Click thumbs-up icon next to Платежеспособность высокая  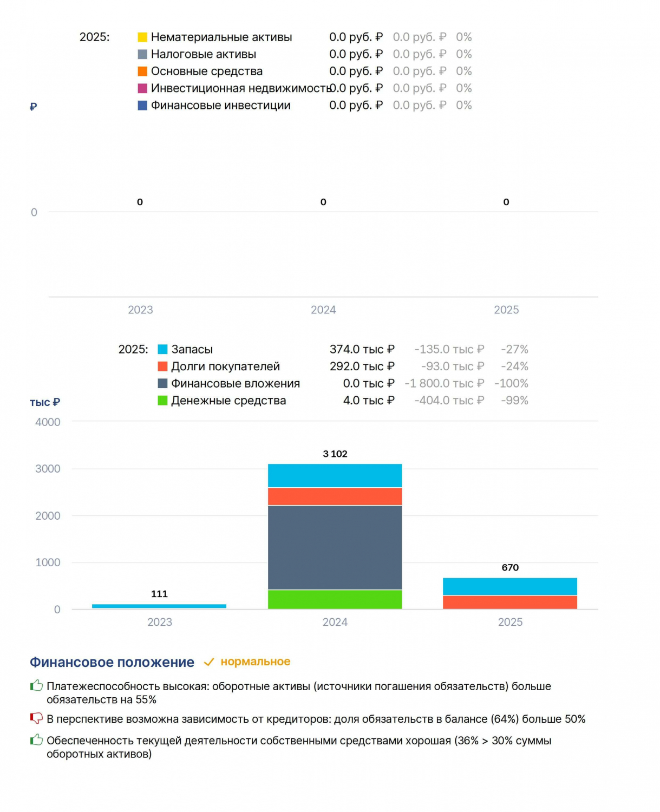(36, 686)
